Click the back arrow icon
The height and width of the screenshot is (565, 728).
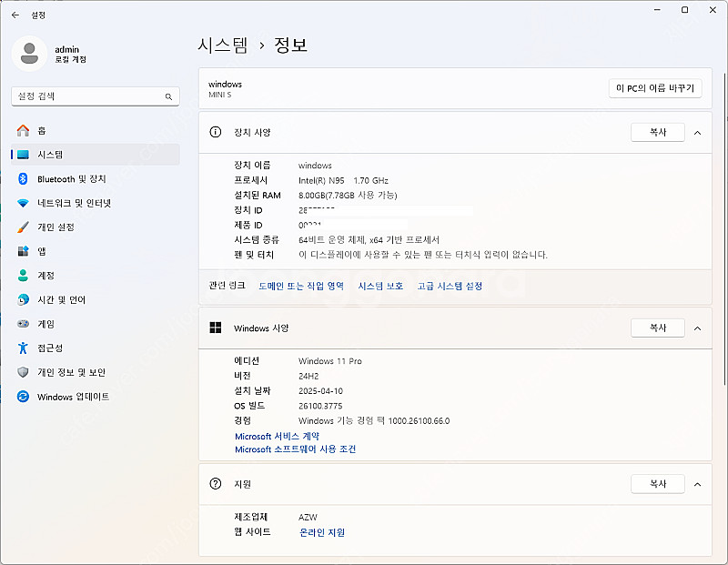tap(15, 15)
